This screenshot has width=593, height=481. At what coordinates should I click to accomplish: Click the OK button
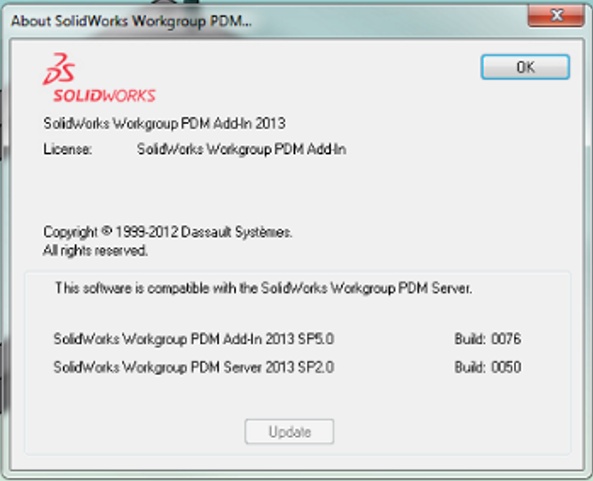[x=525, y=67]
